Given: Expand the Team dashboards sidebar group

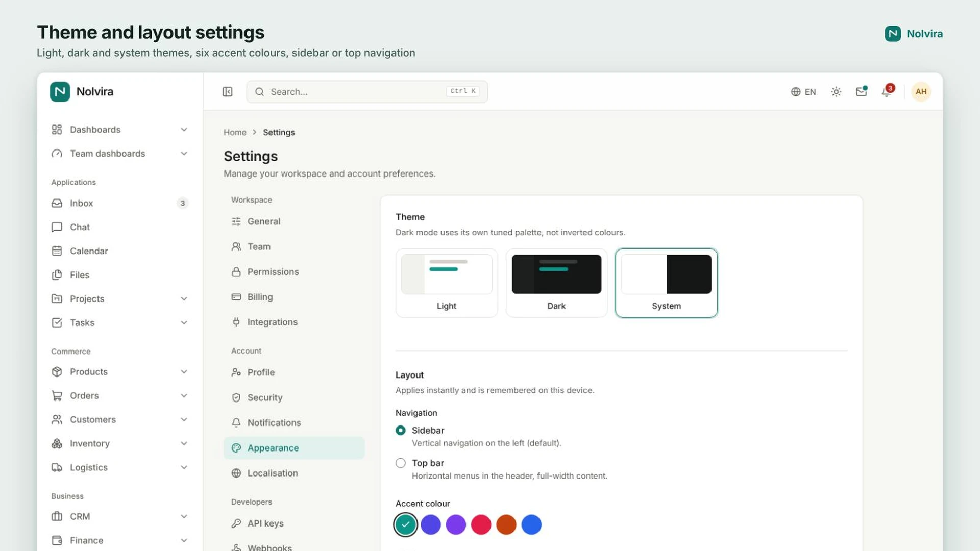Looking at the screenshot, I should (120, 154).
